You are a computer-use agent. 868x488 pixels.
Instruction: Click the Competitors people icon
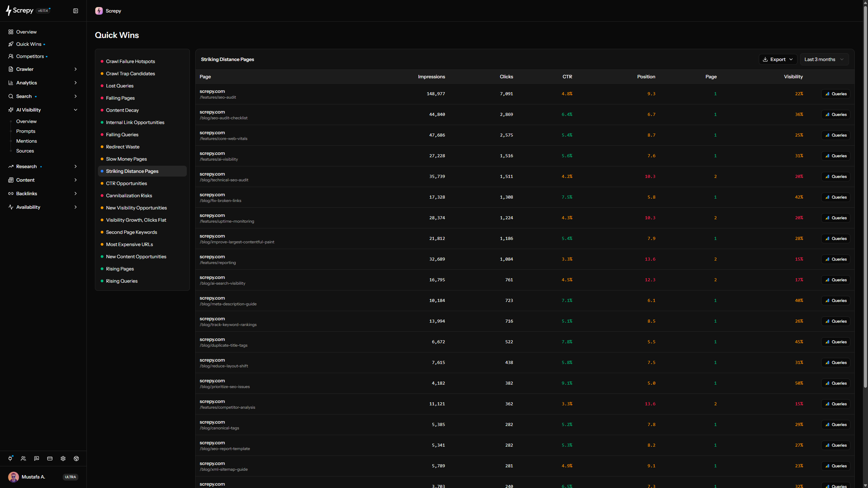[x=11, y=56]
